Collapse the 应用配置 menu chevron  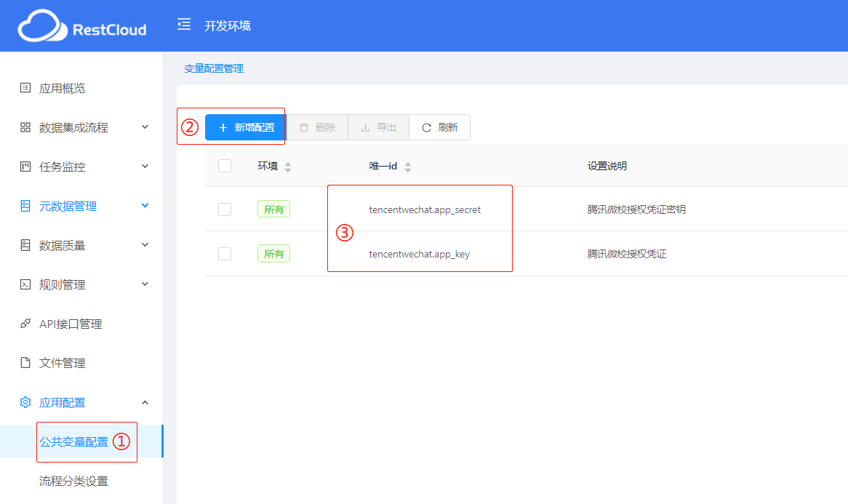click(x=145, y=402)
